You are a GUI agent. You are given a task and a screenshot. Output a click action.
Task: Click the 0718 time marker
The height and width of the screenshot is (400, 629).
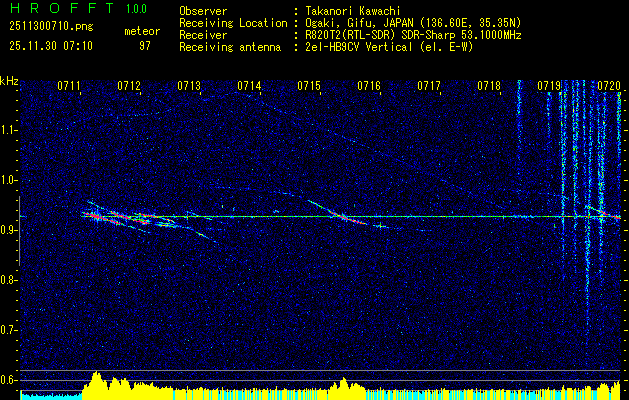pyautogui.click(x=489, y=86)
